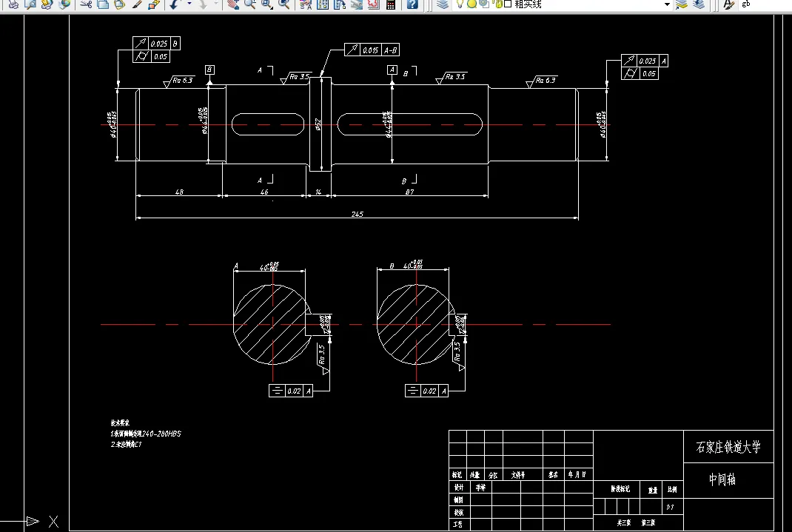Select the Pan hand tool

click(x=233, y=4)
